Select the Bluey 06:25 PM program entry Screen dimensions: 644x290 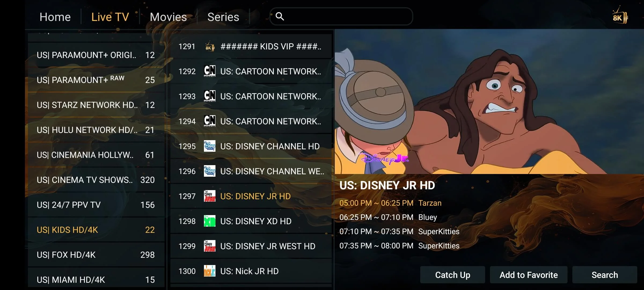click(x=388, y=217)
